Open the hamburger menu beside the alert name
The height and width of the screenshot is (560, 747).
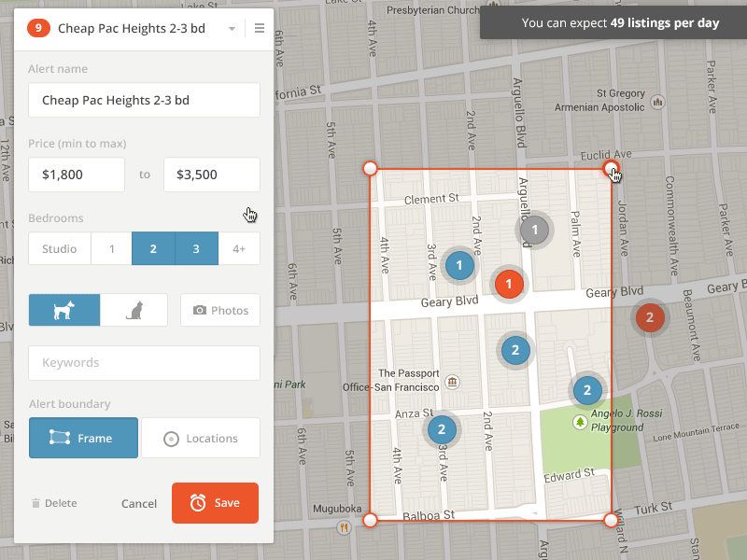259,28
